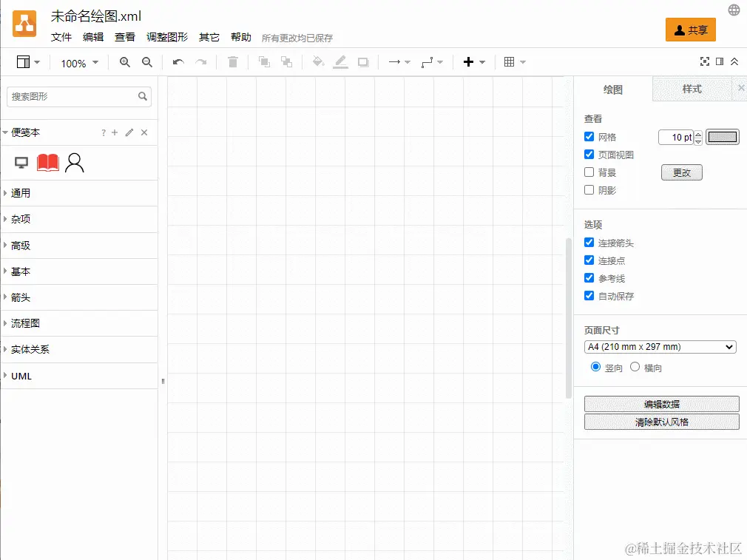
Task: Close the format panel with X
Action: 741,88
